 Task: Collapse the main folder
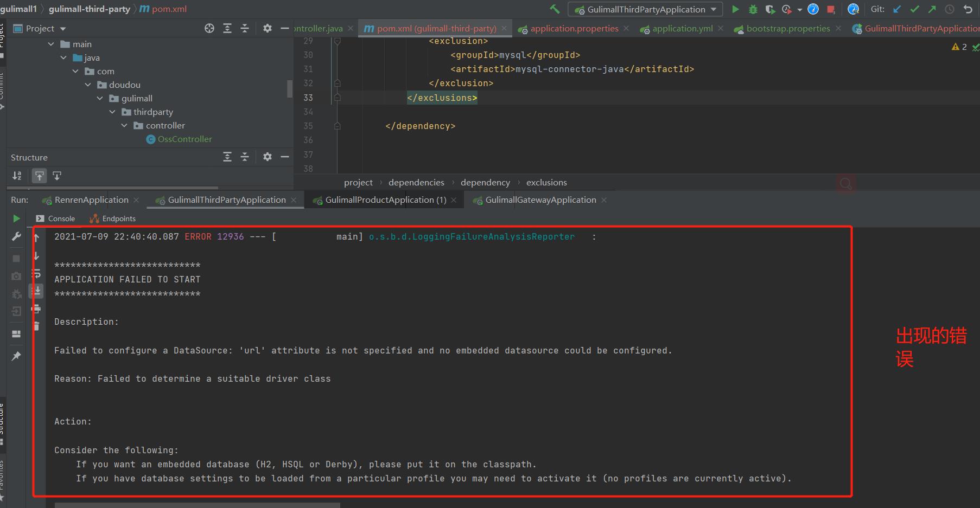pyautogui.click(x=51, y=44)
